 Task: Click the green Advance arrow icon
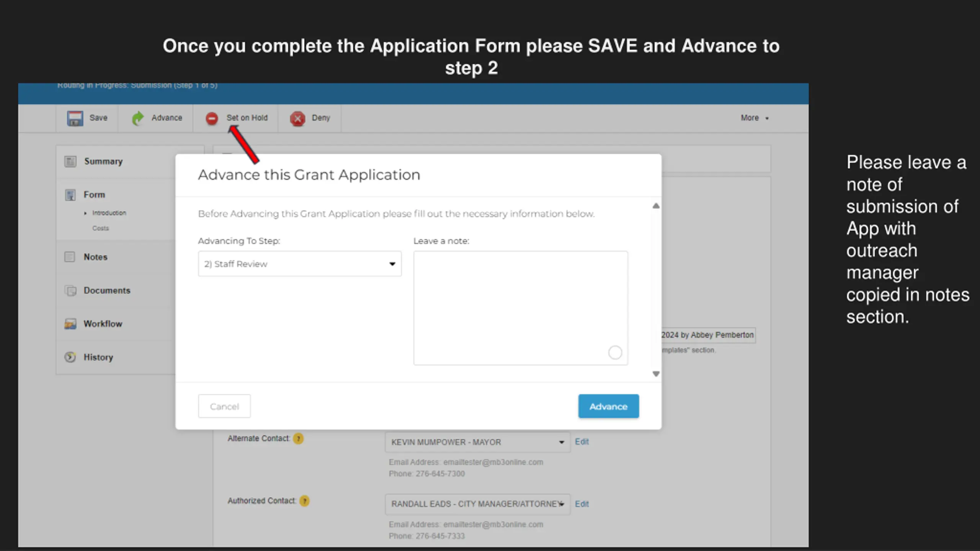coord(138,118)
